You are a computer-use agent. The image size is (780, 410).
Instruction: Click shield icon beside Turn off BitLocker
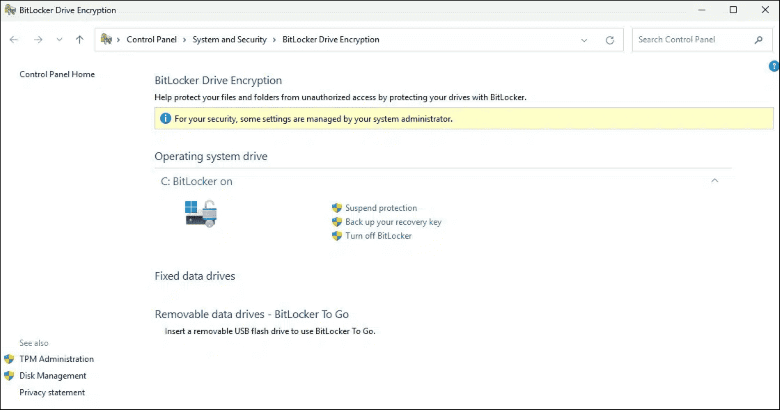(x=337, y=236)
